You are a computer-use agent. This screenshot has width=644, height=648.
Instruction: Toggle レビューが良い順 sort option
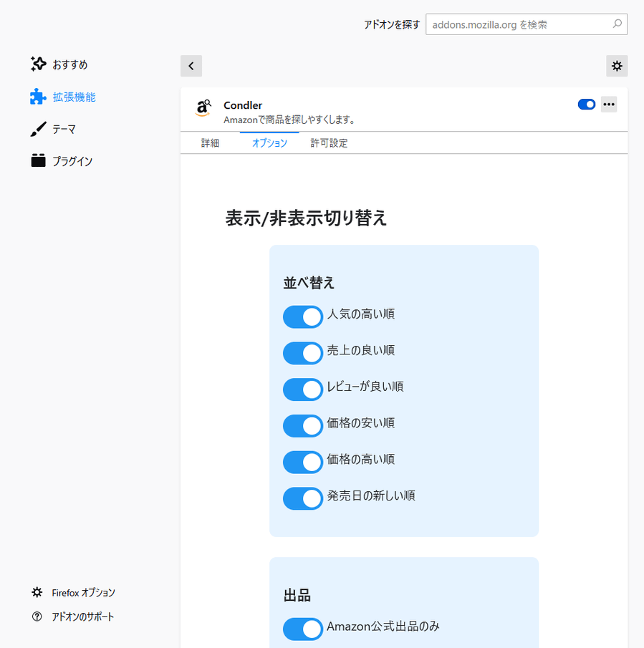point(303,390)
